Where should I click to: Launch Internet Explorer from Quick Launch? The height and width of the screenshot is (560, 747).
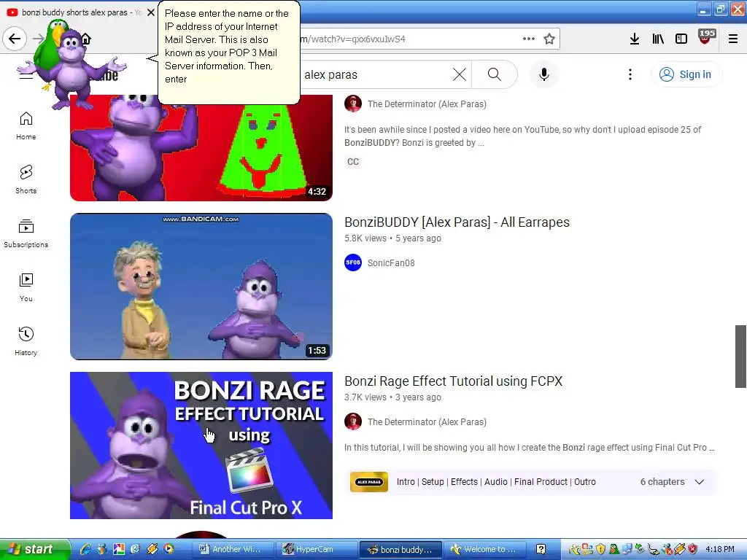point(86,549)
